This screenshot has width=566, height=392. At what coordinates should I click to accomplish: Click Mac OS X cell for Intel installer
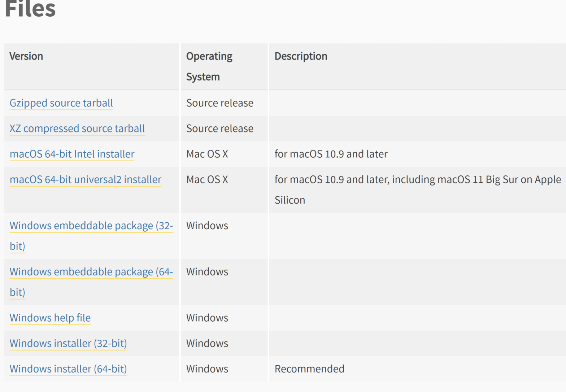click(x=207, y=154)
